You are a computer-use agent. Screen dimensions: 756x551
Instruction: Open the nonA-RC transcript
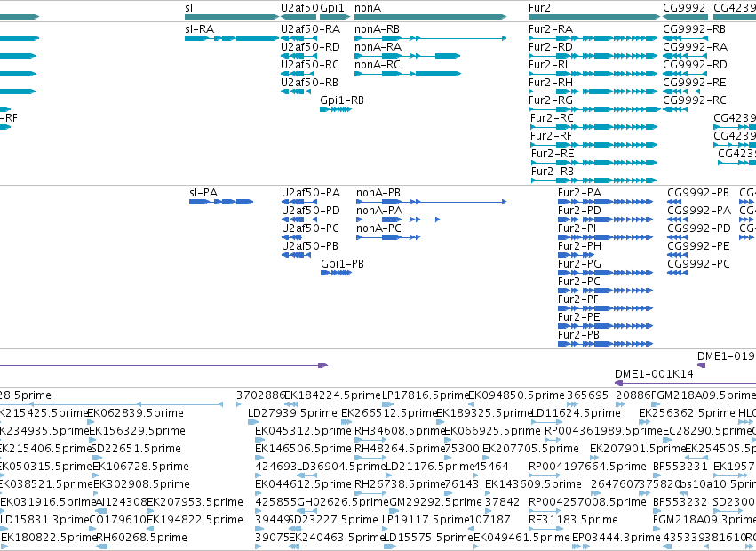click(x=378, y=65)
